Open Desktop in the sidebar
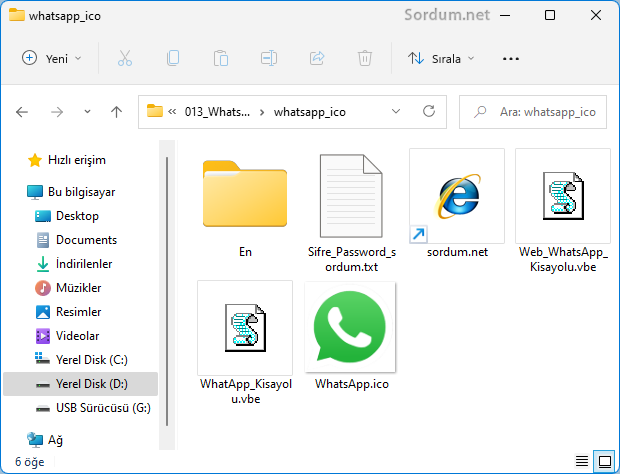620x474 pixels. [x=77, y=216]
